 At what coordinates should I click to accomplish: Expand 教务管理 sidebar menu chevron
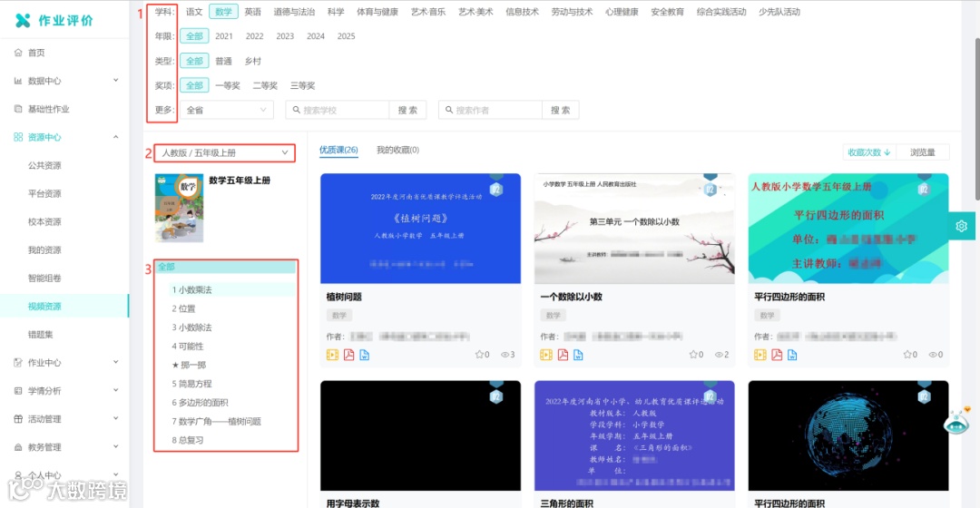pyautogui.click(x=115, y=446)
